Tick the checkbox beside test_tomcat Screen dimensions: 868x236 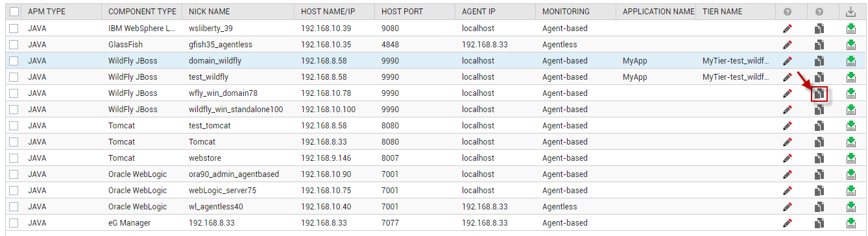click(x=14, y=126)
